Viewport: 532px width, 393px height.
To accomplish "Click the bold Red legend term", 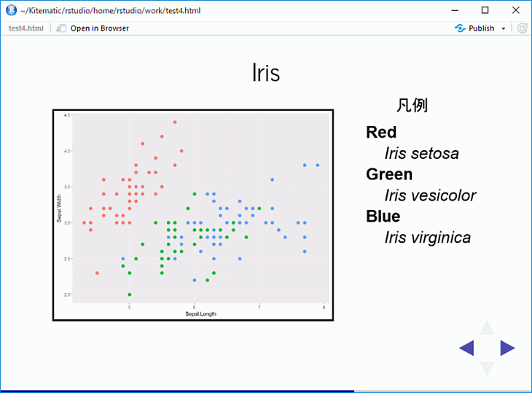I will click(x=381, y=132).
